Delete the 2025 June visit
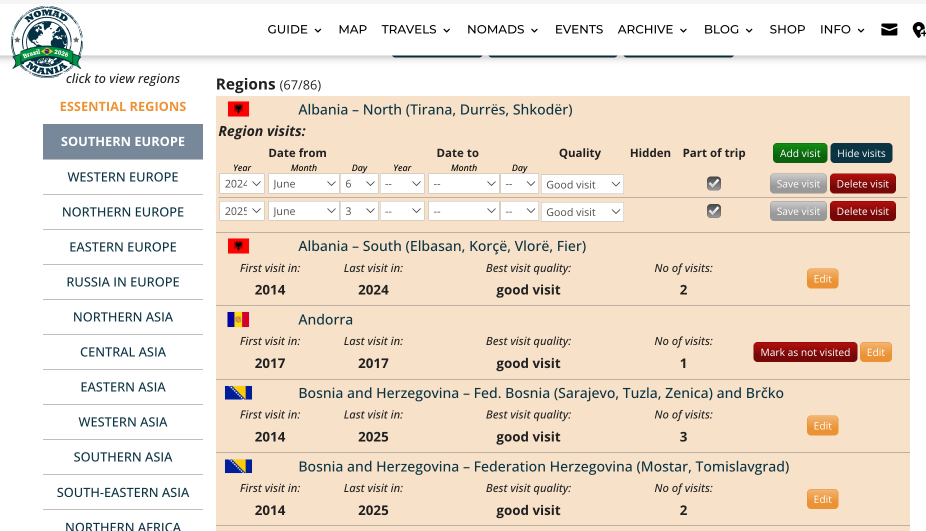Viewport: 926px width, 531px height. pos(862,212)
